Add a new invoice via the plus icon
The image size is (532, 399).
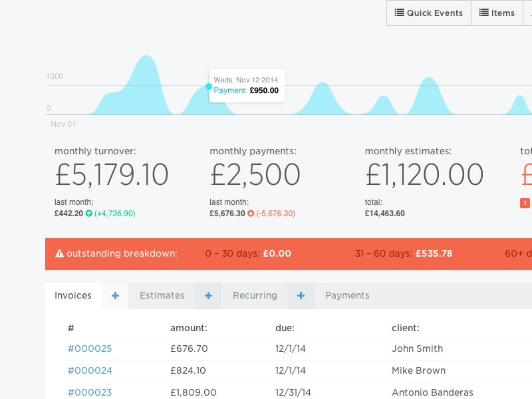[115, 295]
